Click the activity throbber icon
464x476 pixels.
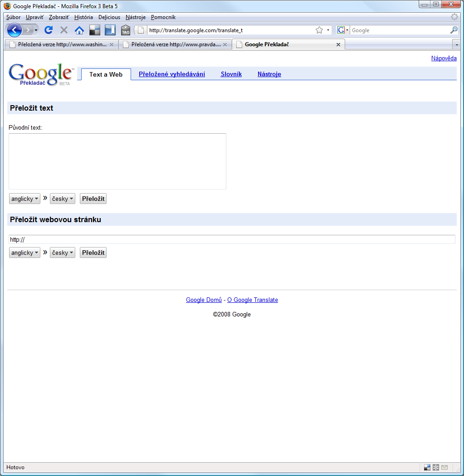(454, 17)
